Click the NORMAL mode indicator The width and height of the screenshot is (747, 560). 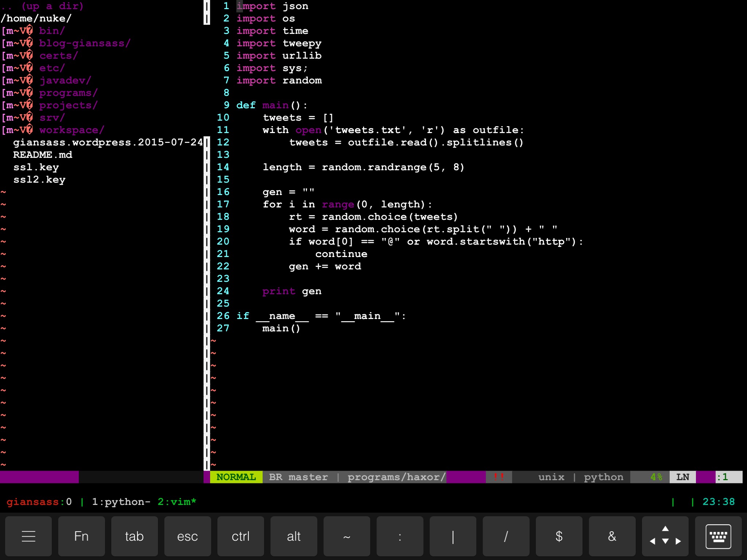236,477
